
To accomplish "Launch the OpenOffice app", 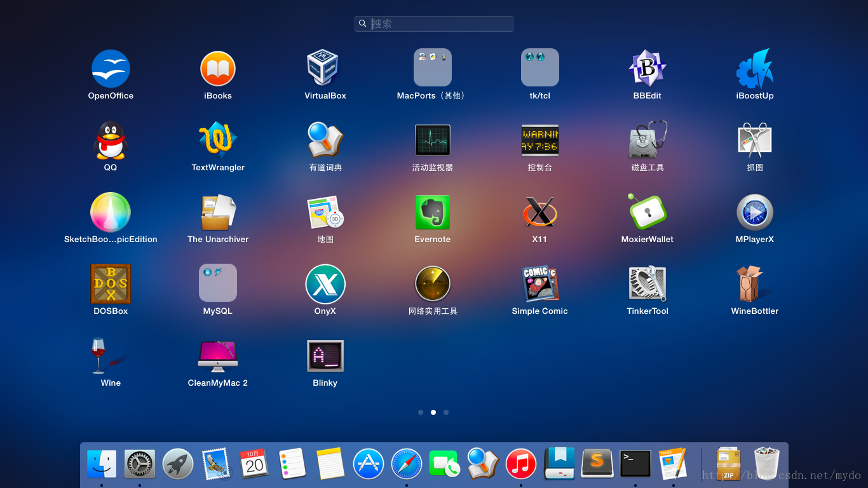I will (x=111, y=69).
